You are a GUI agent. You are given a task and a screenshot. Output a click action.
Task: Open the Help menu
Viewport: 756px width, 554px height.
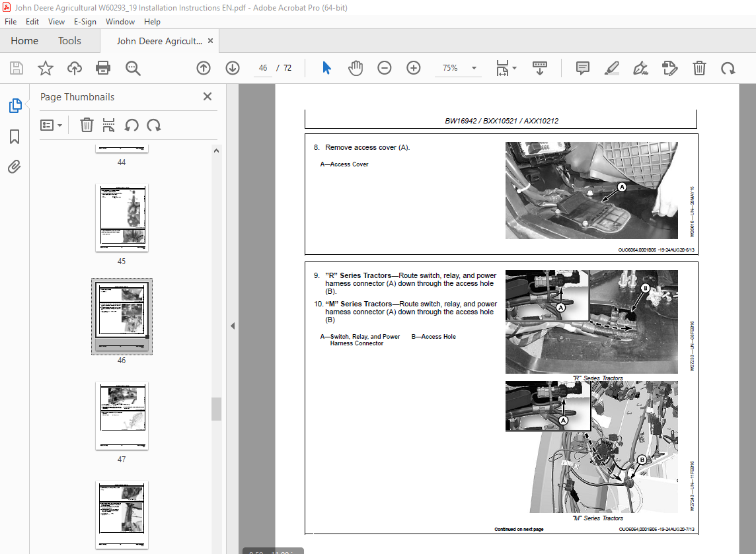coord(152,22)
